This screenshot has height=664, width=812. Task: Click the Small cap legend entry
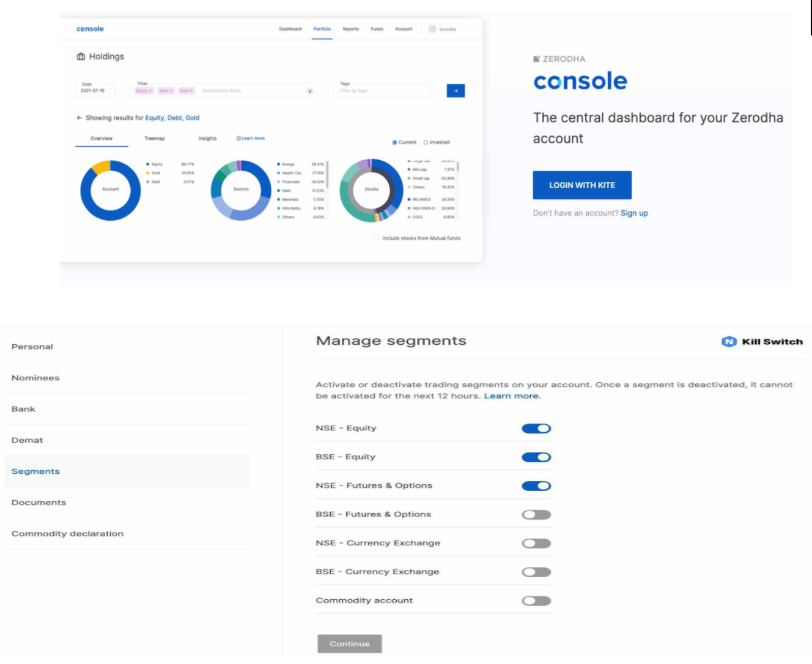[x=431, y=178]
